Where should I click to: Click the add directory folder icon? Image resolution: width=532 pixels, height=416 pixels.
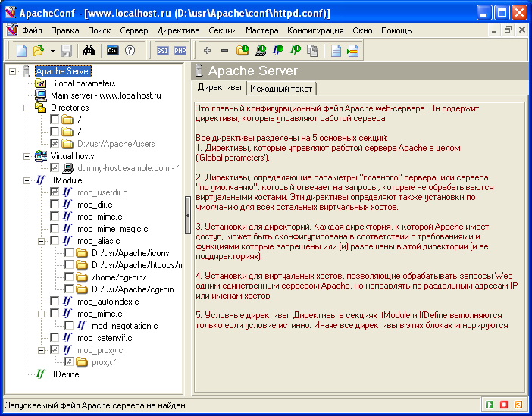(243, 51)
